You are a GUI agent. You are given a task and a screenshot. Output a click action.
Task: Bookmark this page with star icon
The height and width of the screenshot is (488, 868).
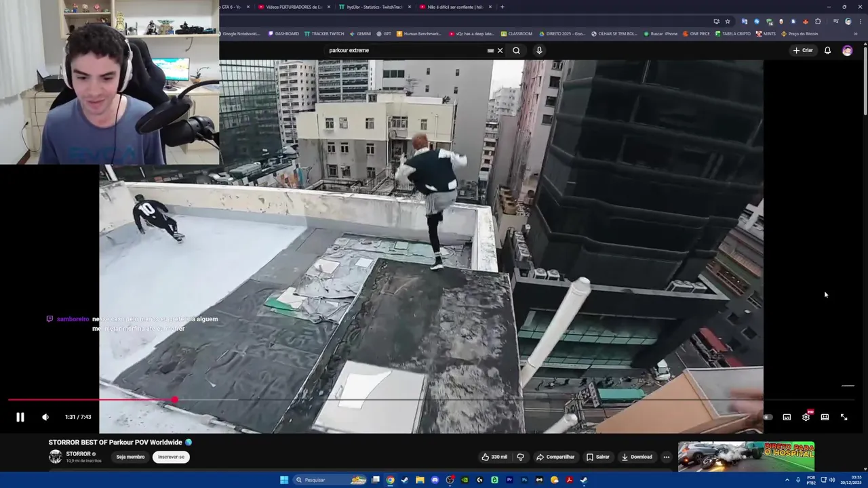point(728,21)
